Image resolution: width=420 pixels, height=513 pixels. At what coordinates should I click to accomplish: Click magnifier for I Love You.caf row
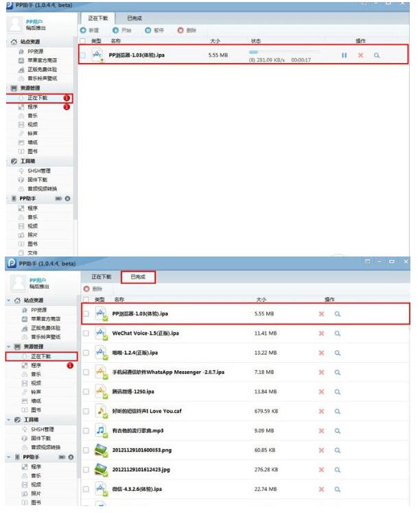338,411
